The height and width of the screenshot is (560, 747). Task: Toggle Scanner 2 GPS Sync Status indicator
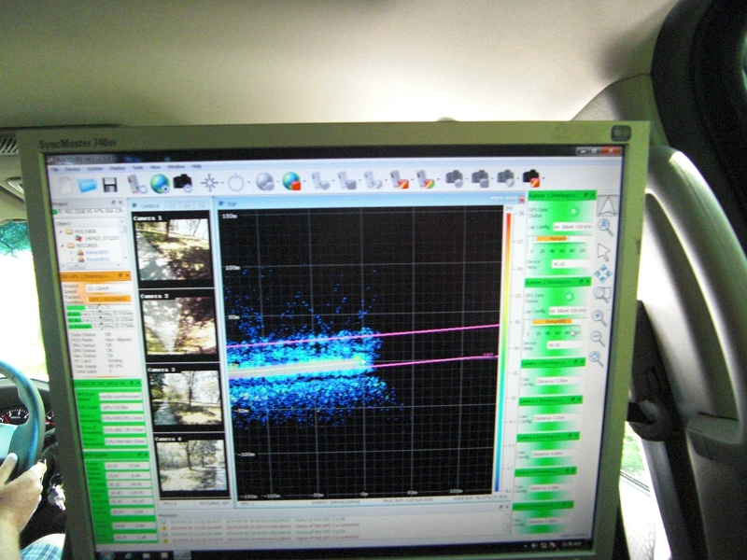[569, 296]
